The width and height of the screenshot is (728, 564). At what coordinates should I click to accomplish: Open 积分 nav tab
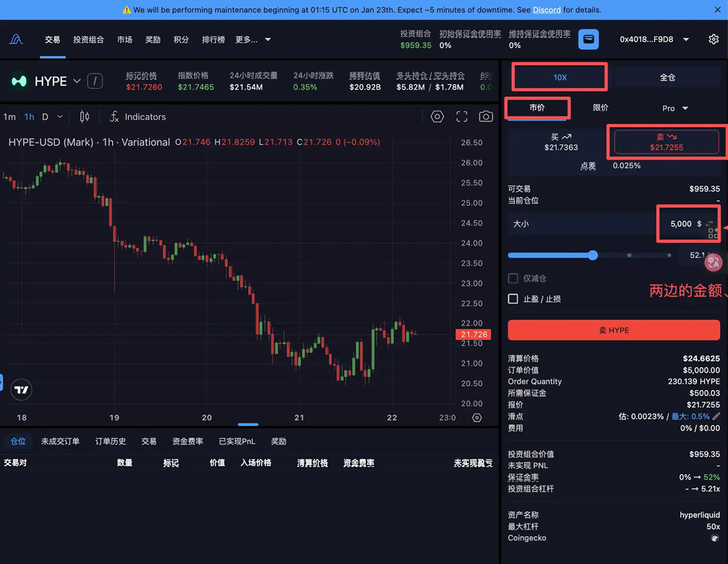point(181,39)
